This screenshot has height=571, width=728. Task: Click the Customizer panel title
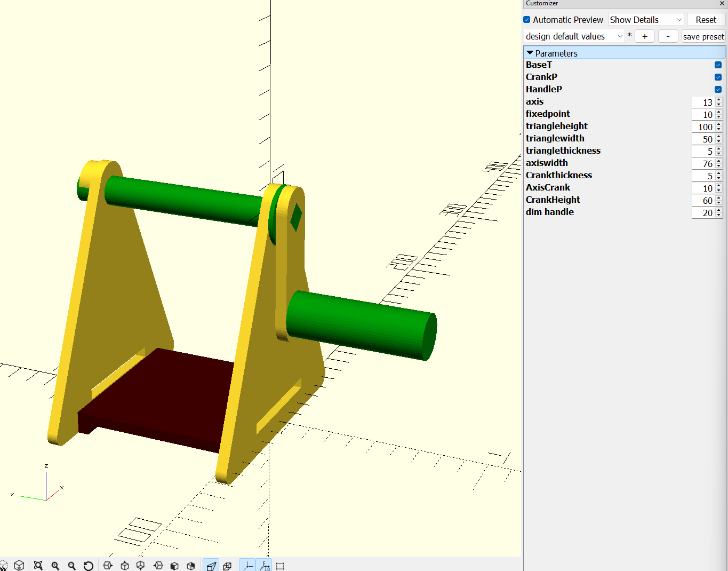pos(542,3)
